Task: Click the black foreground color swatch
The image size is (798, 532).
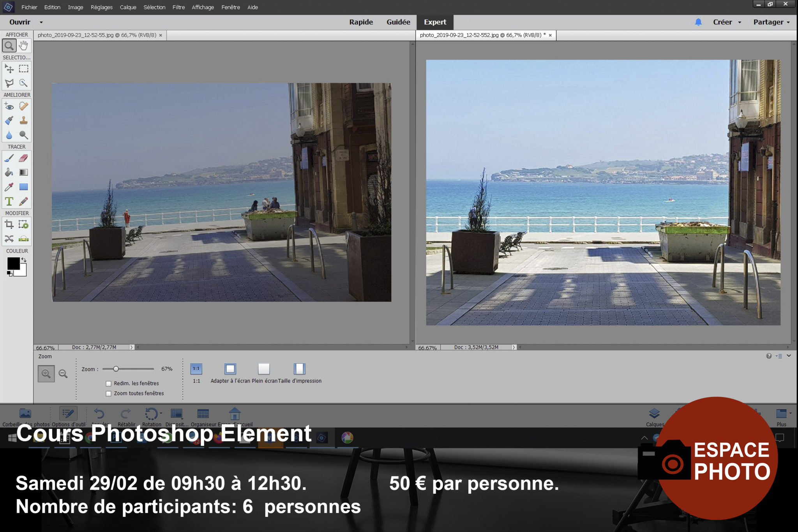Action: pos(13,263)
